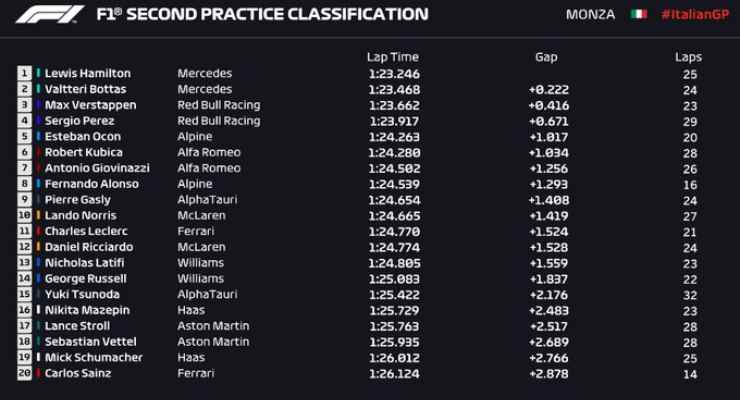Click the position 20 number badge

coord(25,373)
